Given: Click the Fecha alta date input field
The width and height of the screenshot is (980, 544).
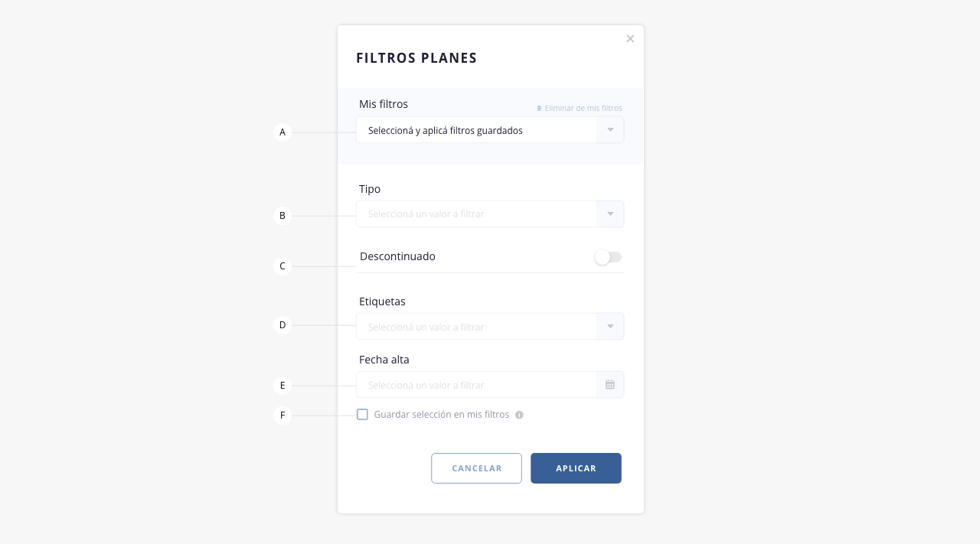Looking at the screenshot, I should click(476, 385).
